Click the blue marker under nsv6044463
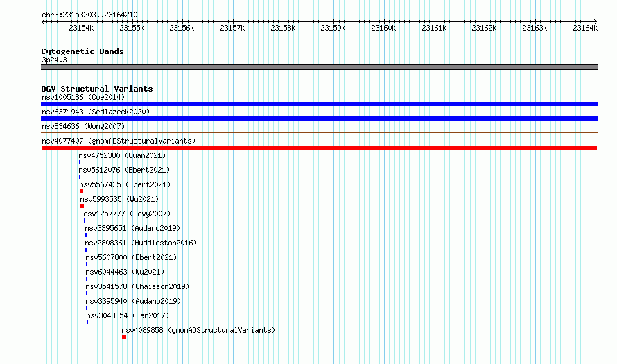Screen dimensions: 617x364 coord(87,279)
